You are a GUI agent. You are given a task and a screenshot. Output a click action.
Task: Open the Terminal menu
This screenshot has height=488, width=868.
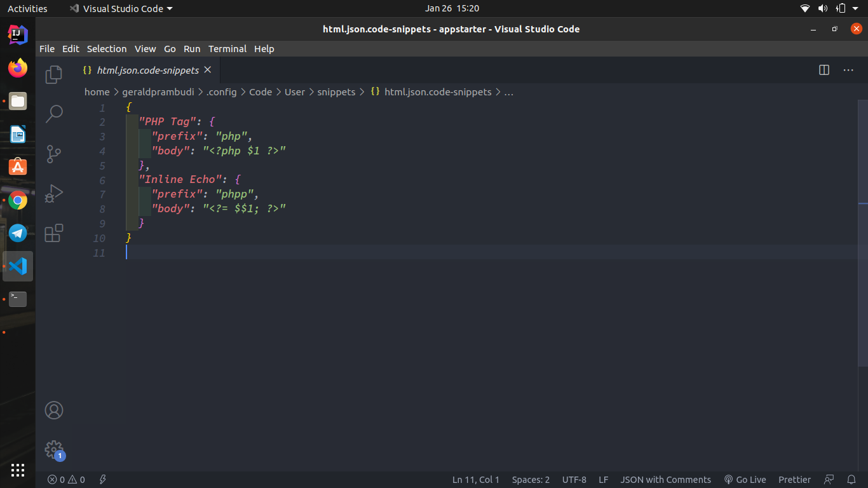[227, 49]
